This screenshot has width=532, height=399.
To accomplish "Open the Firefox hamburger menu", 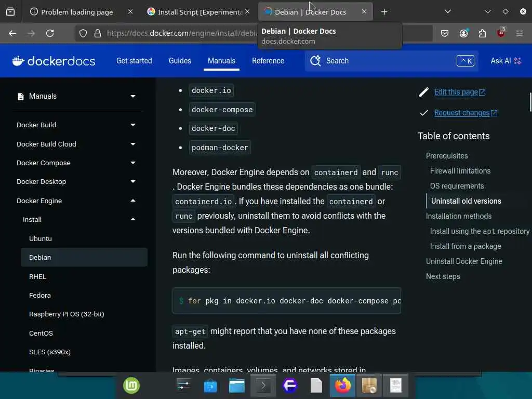I will click(520, 33).
